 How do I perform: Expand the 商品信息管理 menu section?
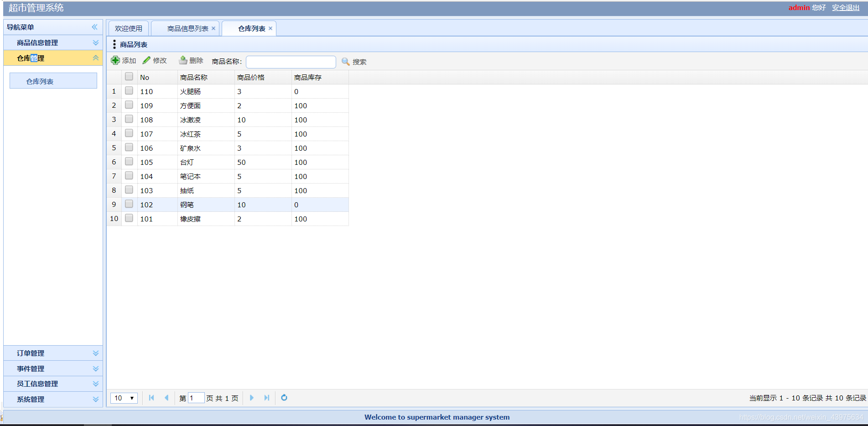coord(96,42)
